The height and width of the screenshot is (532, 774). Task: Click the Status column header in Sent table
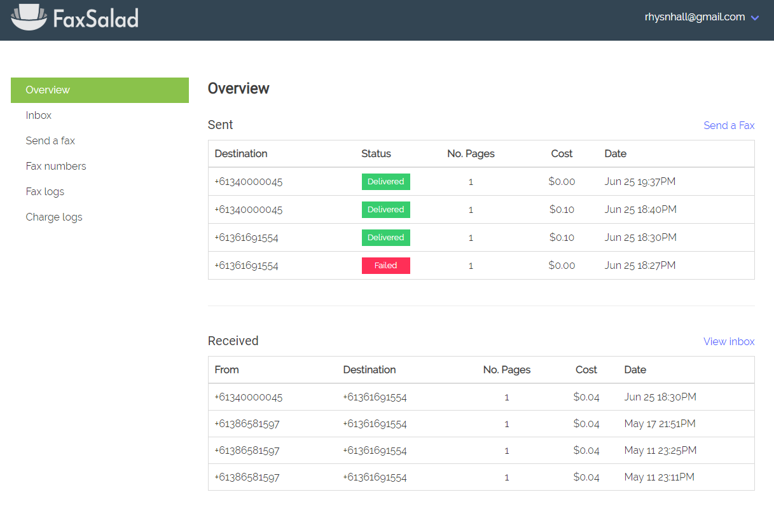[376, 153]
